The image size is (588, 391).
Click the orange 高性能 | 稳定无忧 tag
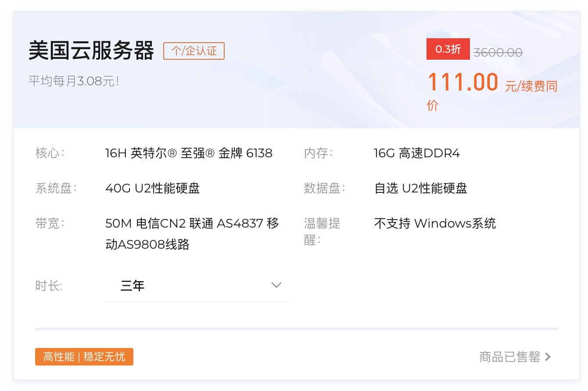click(84, 356)
